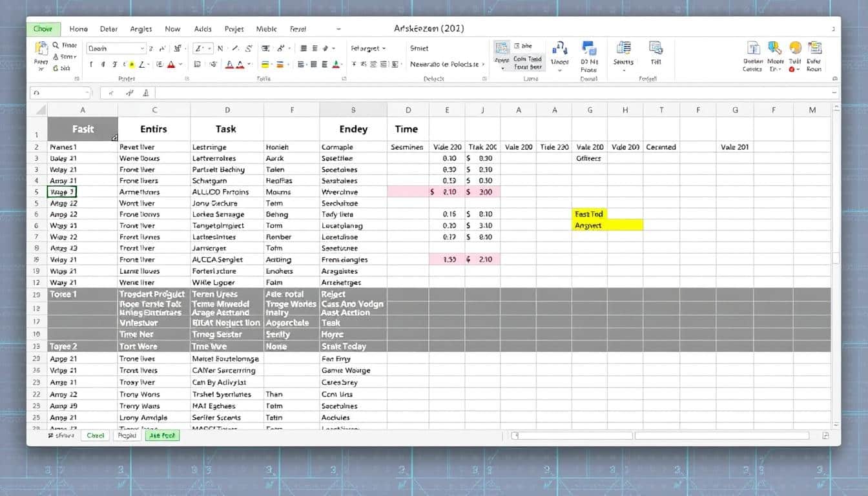This screenshot has width=868, height=496.
Task: Select the ALUDO Fartoins cell
Action: point(227,192)
